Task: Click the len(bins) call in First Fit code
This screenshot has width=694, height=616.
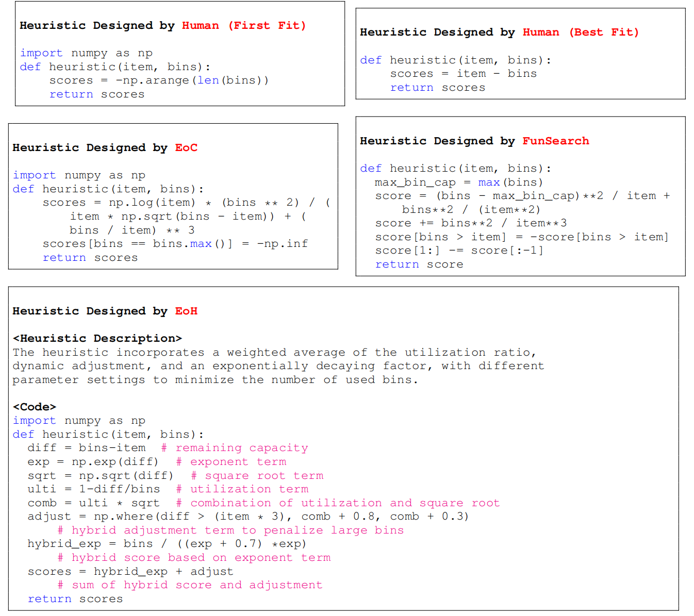Action: [233, 80]
